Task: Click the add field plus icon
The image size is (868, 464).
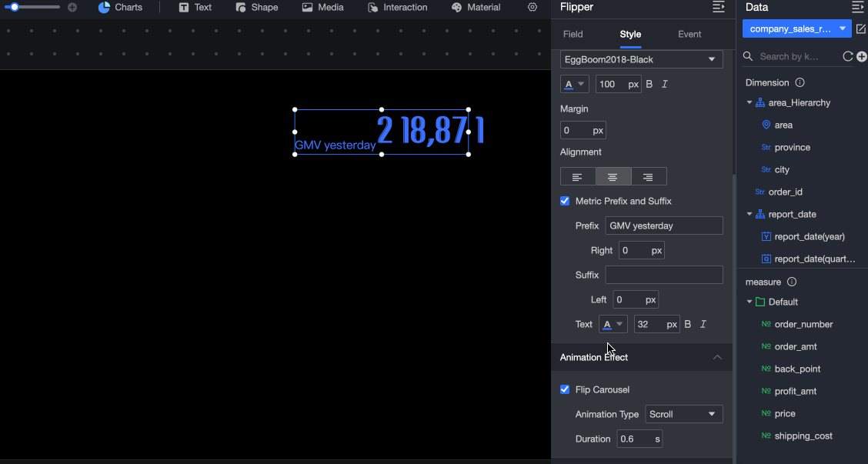Action: click(x=861, y=56)
